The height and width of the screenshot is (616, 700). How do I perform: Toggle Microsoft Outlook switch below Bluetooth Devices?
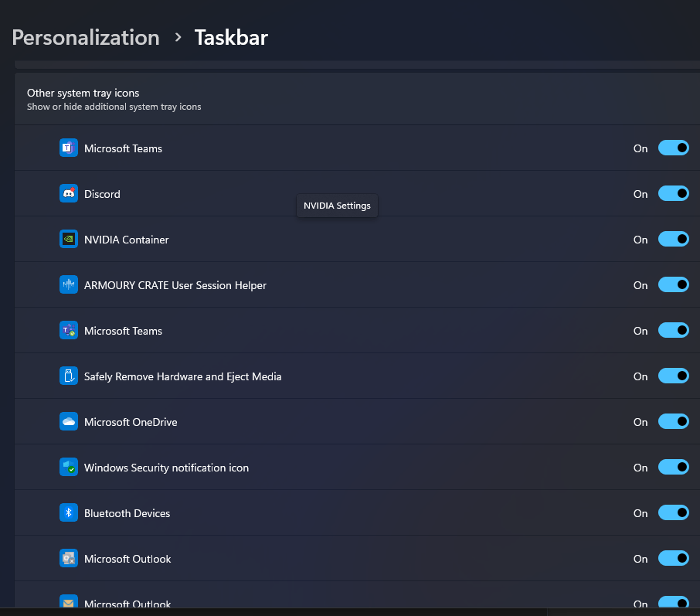coord(673,558)
